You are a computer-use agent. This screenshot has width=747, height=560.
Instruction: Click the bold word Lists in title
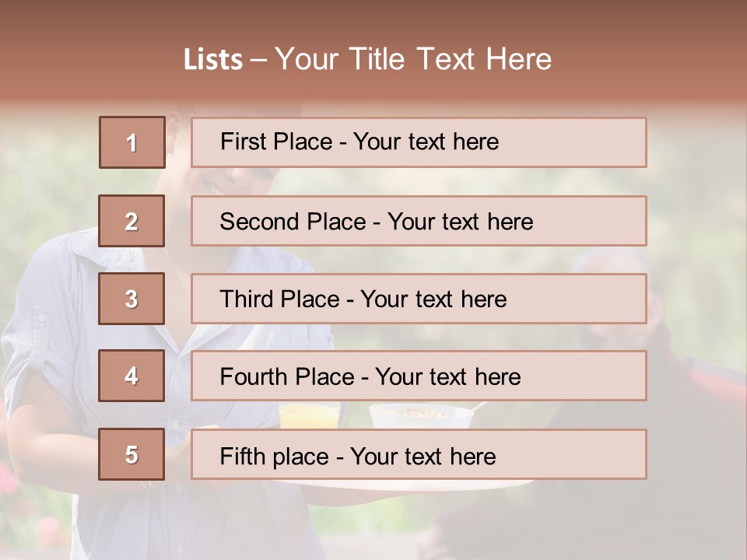[x=213, y=60]
